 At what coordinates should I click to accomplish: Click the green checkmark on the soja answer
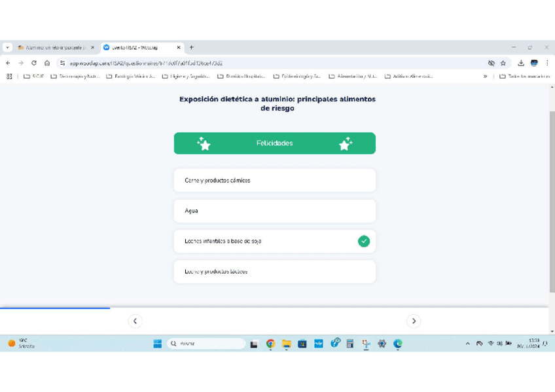363,241
